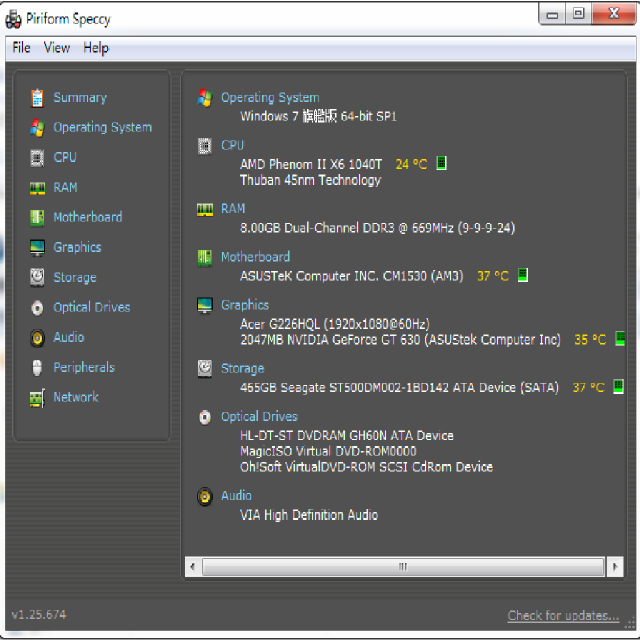640x640 pixels.
Task: Select Network in the sidebar list
Action: [x=76, y=398]
